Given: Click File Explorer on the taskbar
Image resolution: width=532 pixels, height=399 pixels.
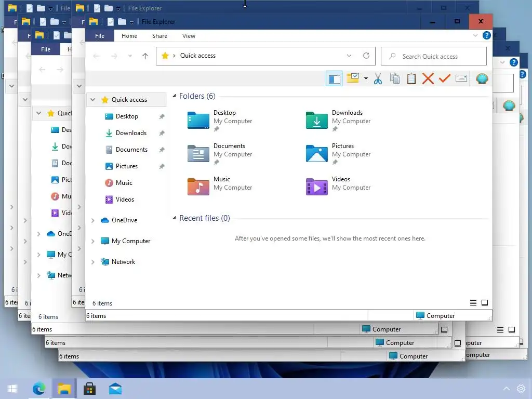Looking at the screenshot, I should point(64,389).
